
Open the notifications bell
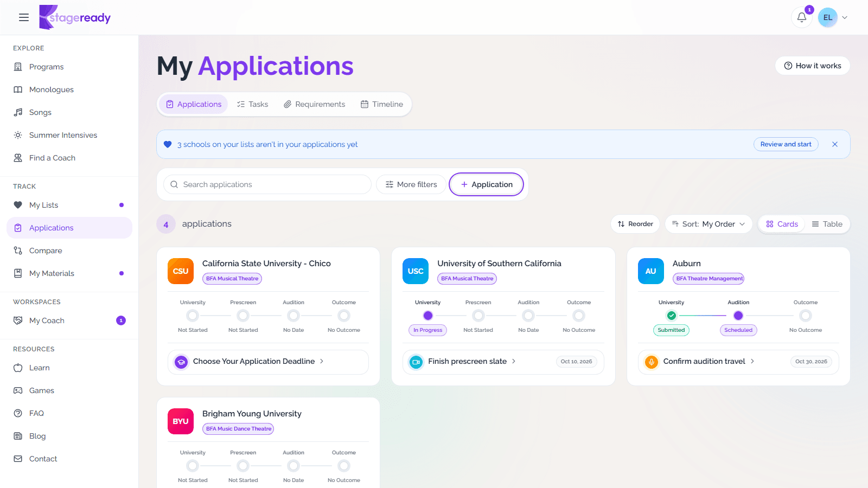pos(801,17)
